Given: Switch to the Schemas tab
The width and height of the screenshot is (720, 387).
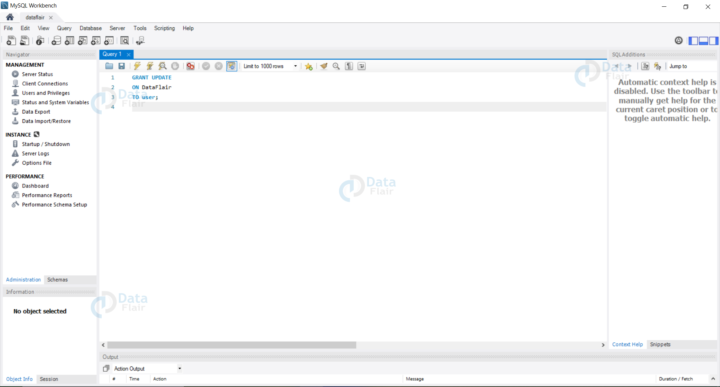Looking at the screenshot, I should tap(57, 280).
